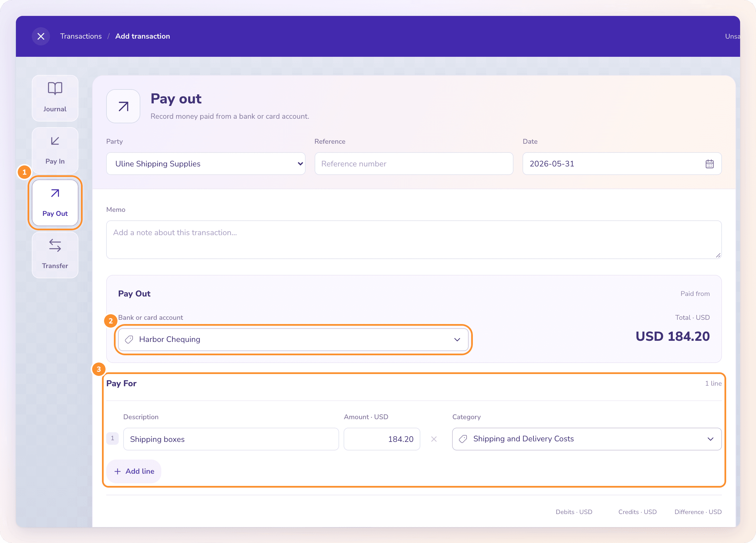Click the Memo note text area
The image size is (756, 543).
pos(414,240)
